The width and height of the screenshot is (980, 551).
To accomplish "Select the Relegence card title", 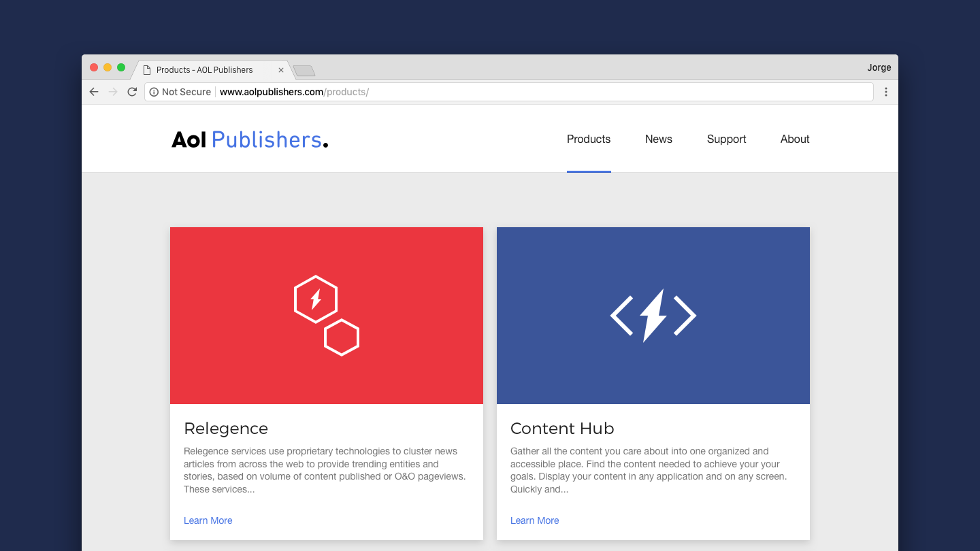I will (x=226, y=429).
